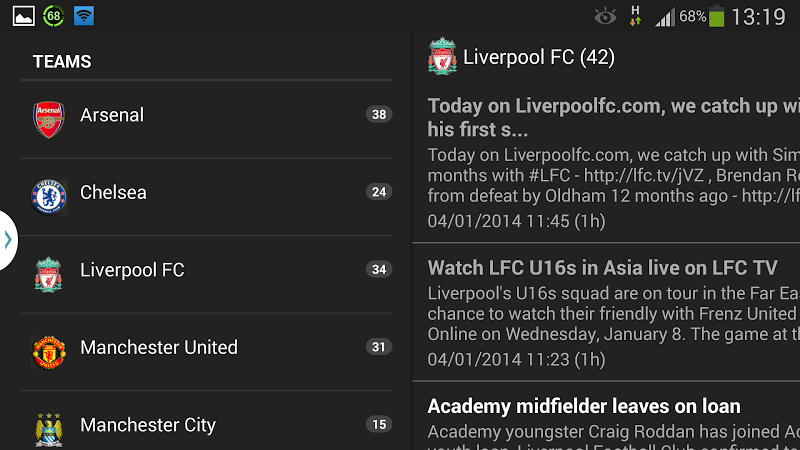Viewport: 800px width, 450px height.
Task: Tap the Smart Stay eye icon
Action: pyautogui.click(x=604, y=16)
